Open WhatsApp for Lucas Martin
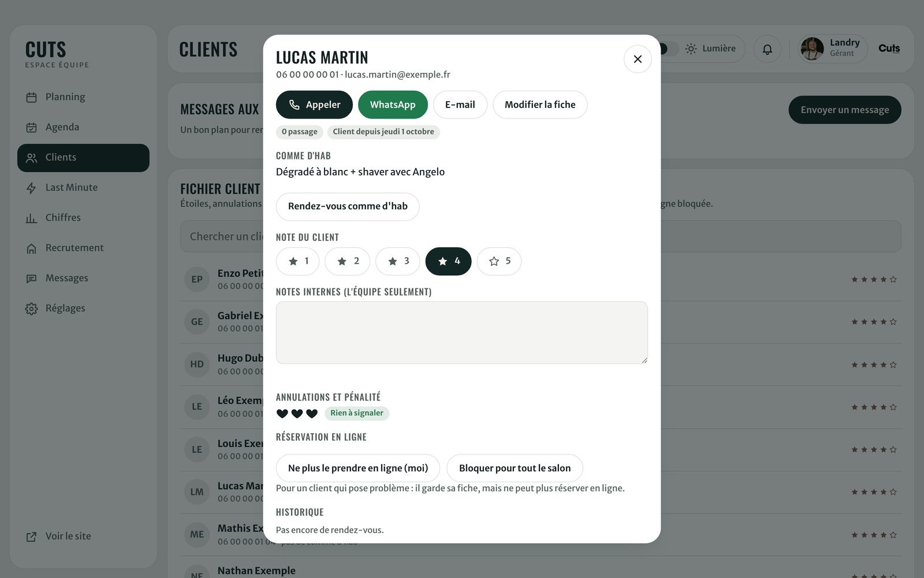Screen dimensions: 924x578 (x=393, y=105)
